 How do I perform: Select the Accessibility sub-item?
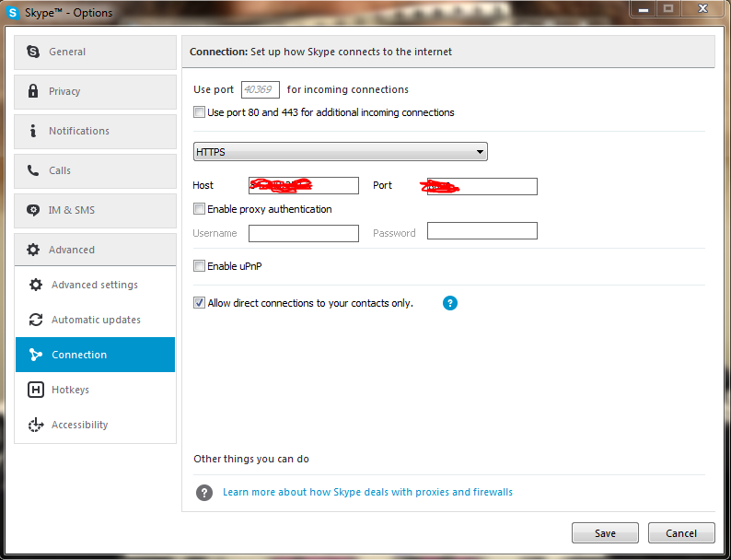click(95, 425)
